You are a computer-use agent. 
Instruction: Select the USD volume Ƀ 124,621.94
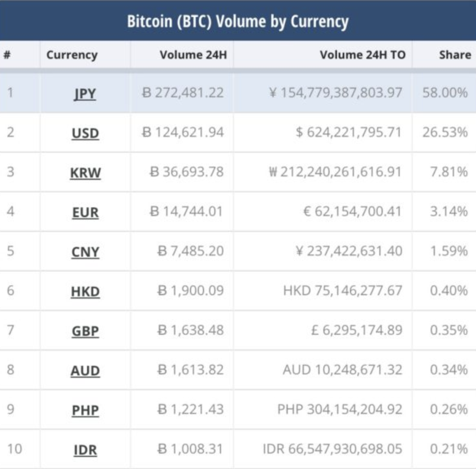[183, 132]
